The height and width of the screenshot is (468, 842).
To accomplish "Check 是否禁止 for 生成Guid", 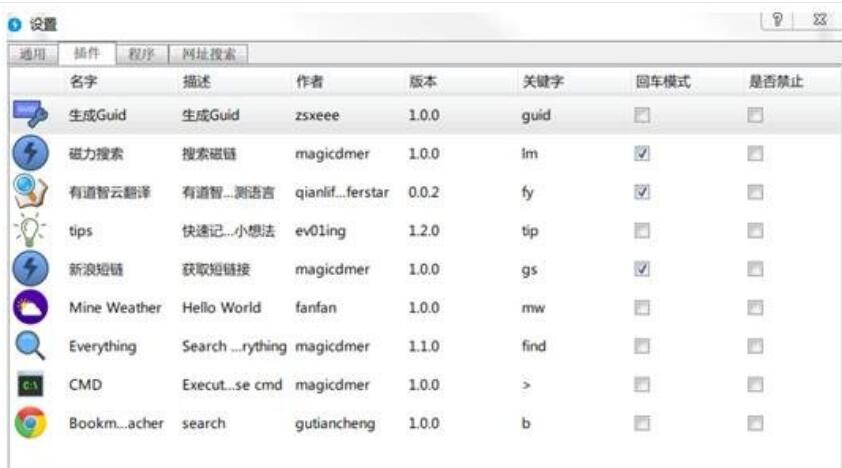I will [755, 115].
